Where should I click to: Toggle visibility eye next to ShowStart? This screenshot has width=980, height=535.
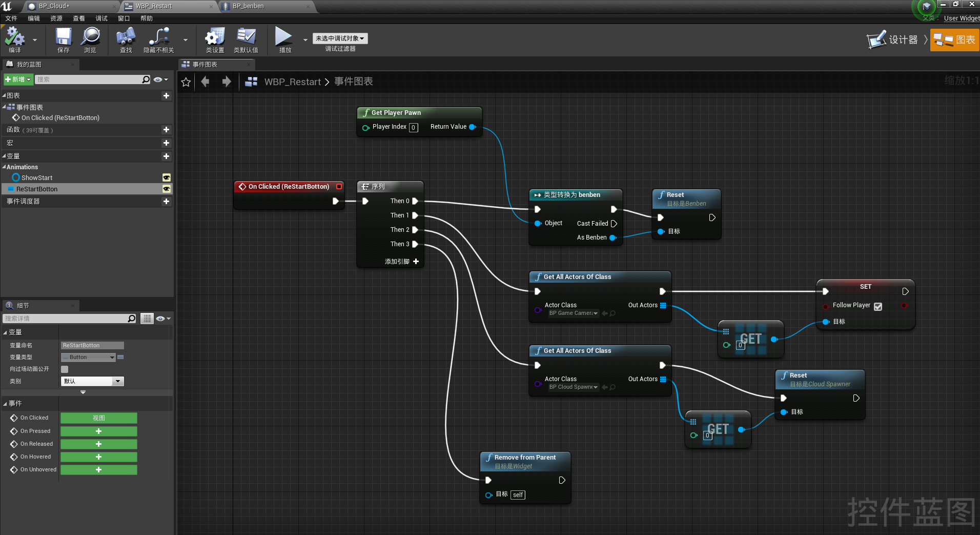click(166, 177)
